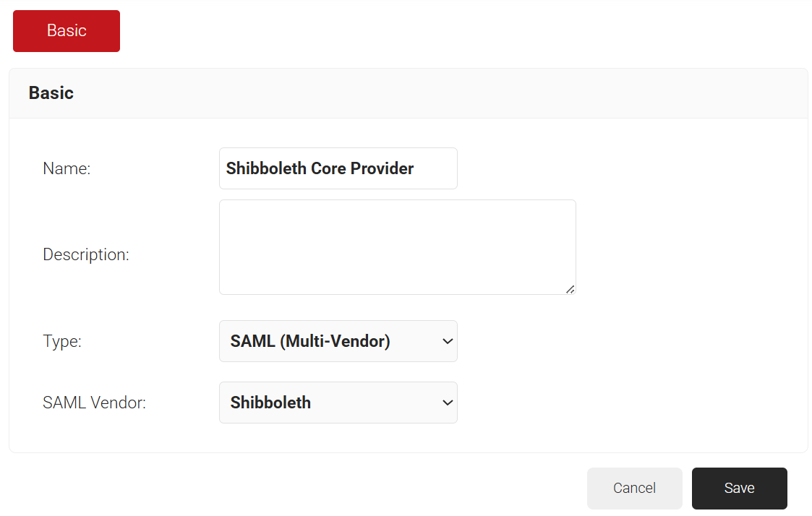Click the "SAML (Multi-Vendor)" selected value
The image size is (812, 516).
coord(310,341)
